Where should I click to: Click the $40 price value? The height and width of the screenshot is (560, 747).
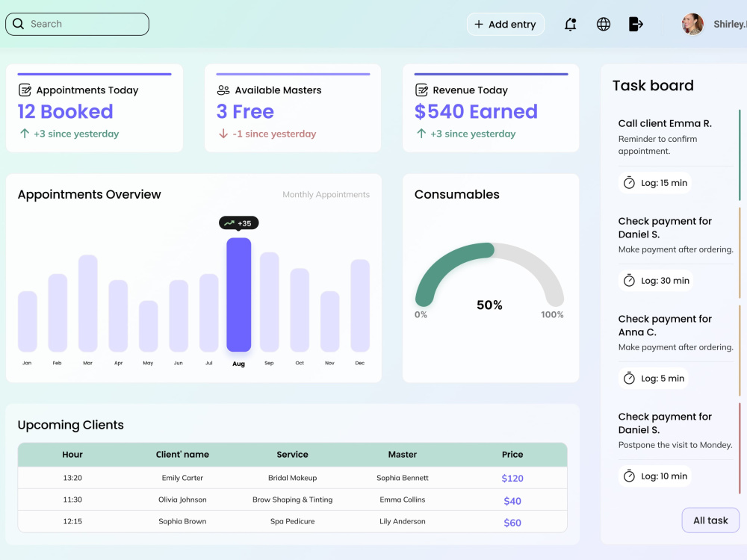[512, 500]
